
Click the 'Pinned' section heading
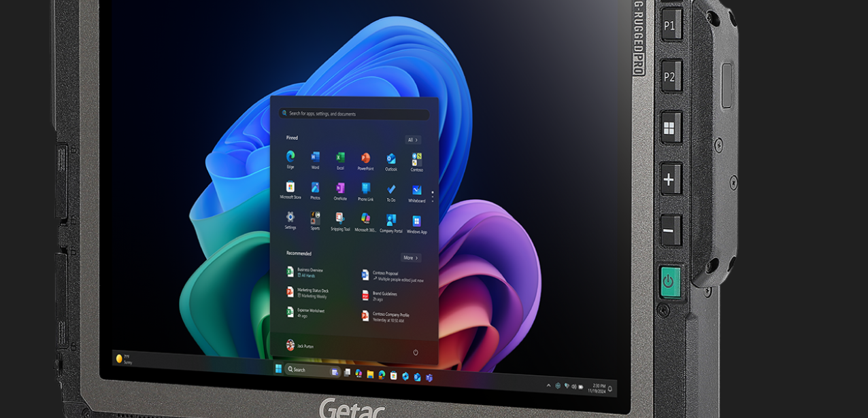(292, 138)
